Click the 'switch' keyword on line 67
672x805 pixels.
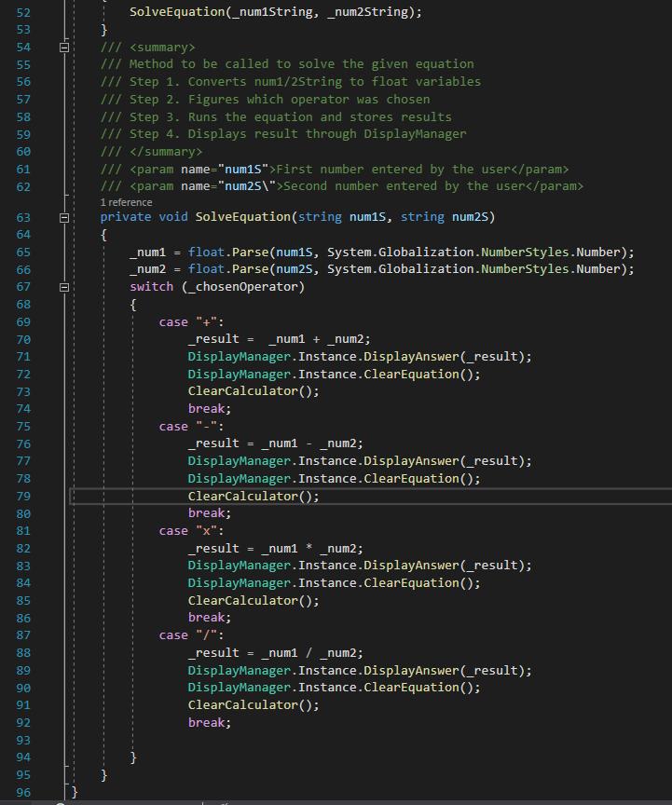pyautogui.click(x=152, y=286)
